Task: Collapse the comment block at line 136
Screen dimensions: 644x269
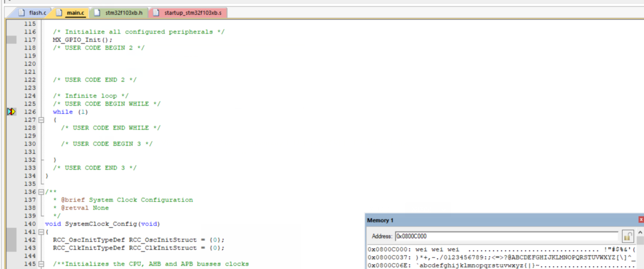Action: click(x=41, y=192)
